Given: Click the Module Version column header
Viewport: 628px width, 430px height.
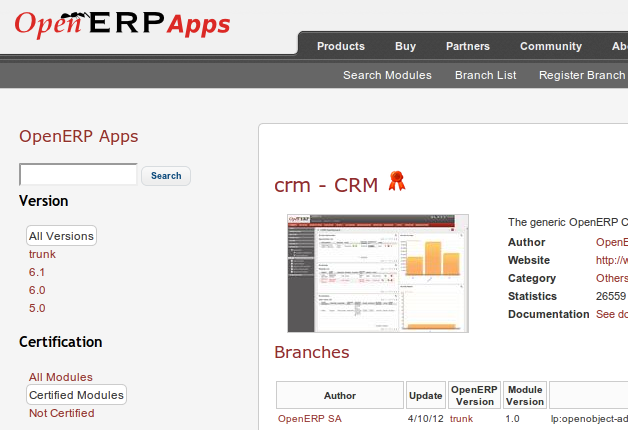Looking at the screenshot, I should click(x=525, y=395).
